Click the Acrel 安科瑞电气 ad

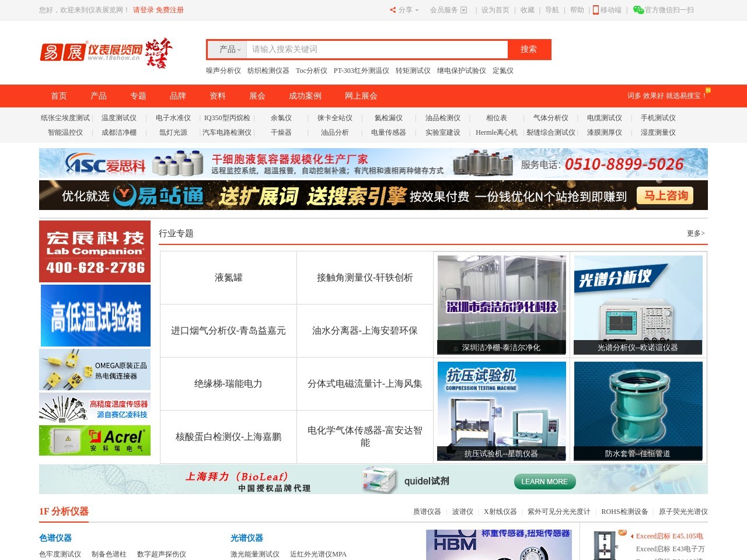pyautogui.click(x=95, y=440)
